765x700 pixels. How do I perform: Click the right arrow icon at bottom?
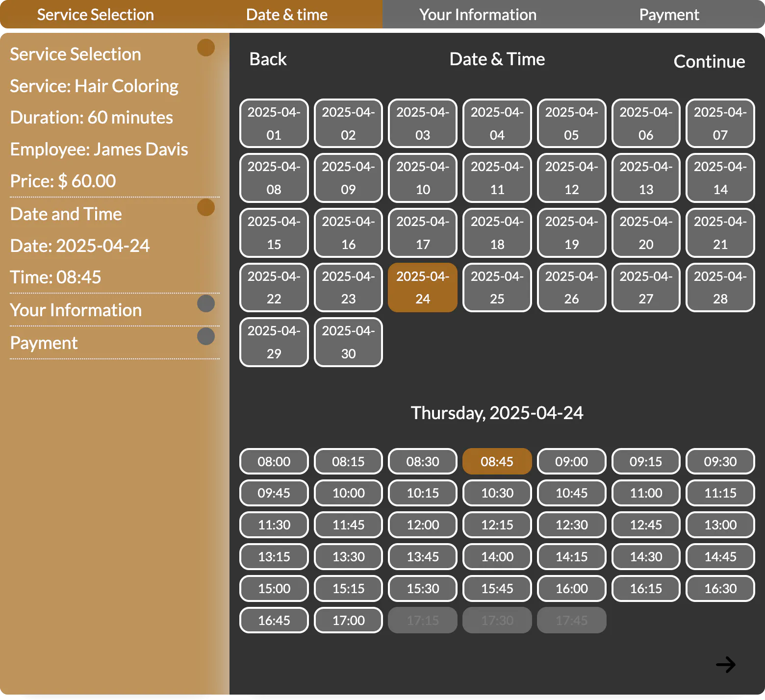click(725, 665)
